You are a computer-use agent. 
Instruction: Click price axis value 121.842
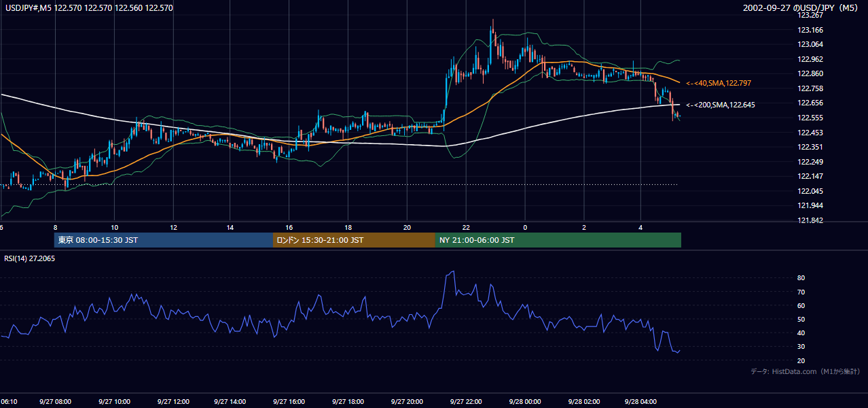[811, 220]
